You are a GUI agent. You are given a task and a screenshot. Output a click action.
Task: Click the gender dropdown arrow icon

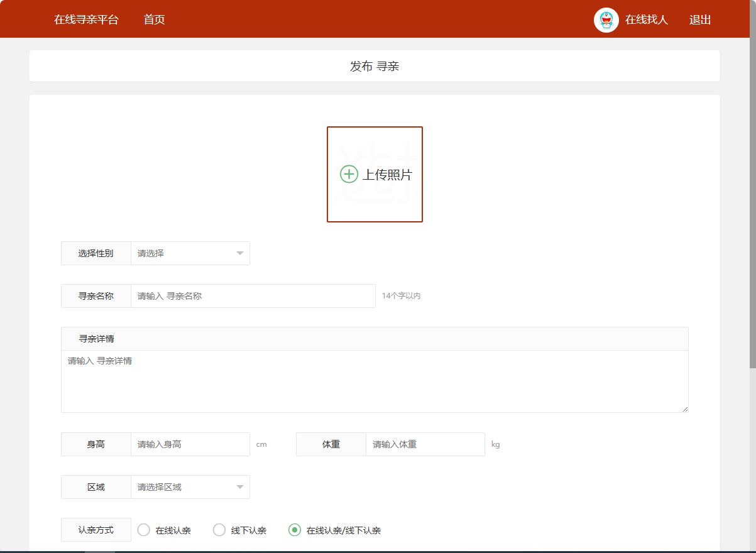[239, 253]
